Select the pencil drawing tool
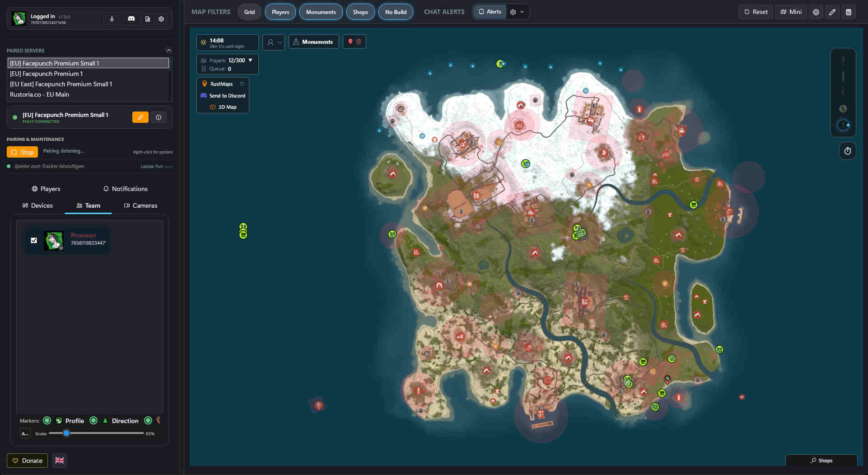Image resolution: width=868 pixels, height=475 pixels. 832,12
